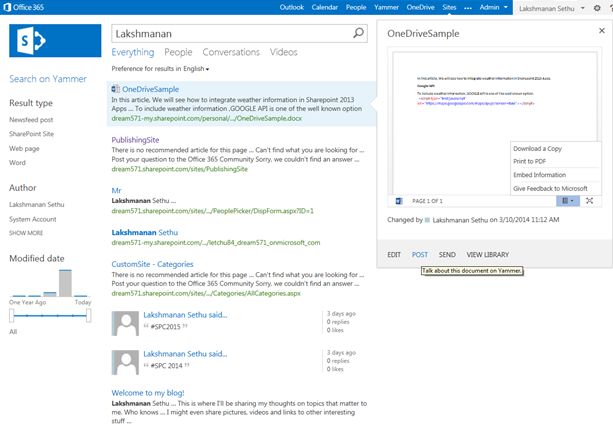Click the tallest bar in Modified date chart
This screenshot has width=613, height=424.
coord(65,283)
